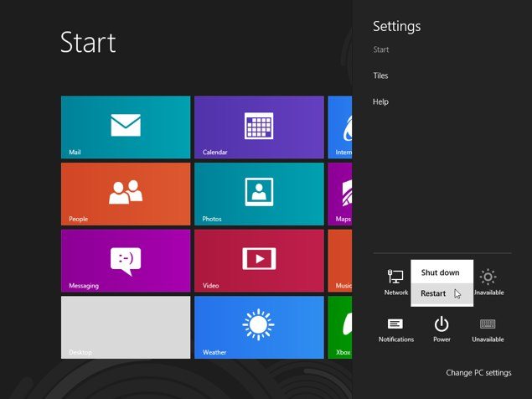
Task: Launch the Maps tile
Action: click(x=340, y=194)
